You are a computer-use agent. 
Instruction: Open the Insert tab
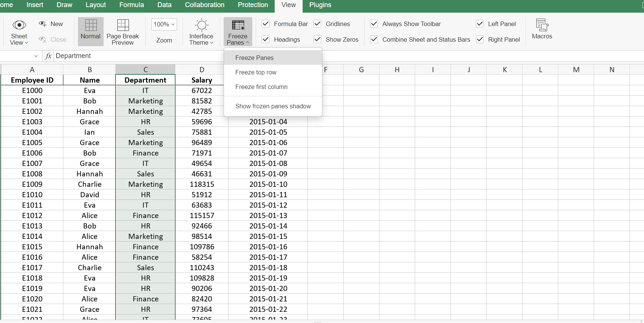[x=35, y=5]
